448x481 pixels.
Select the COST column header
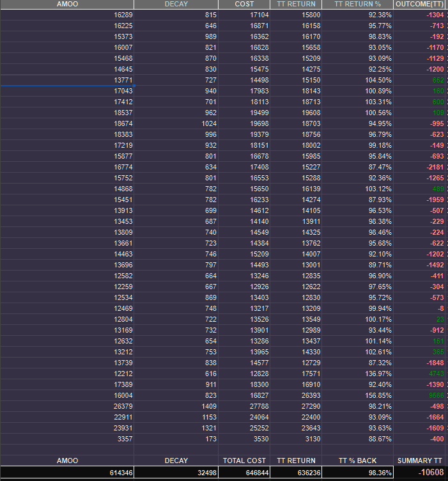point(244,4)
